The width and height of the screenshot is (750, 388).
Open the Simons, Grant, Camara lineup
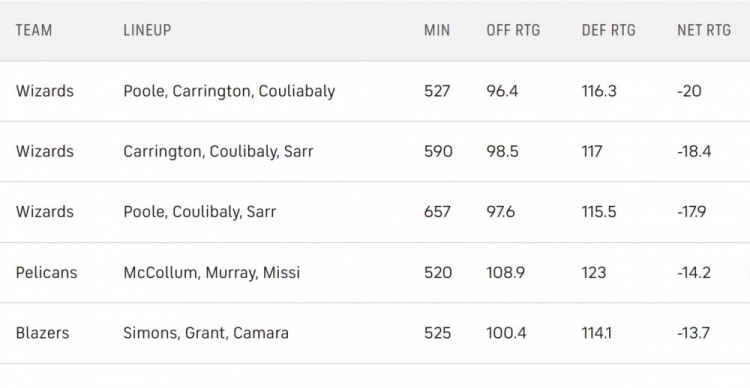[206, 333]
